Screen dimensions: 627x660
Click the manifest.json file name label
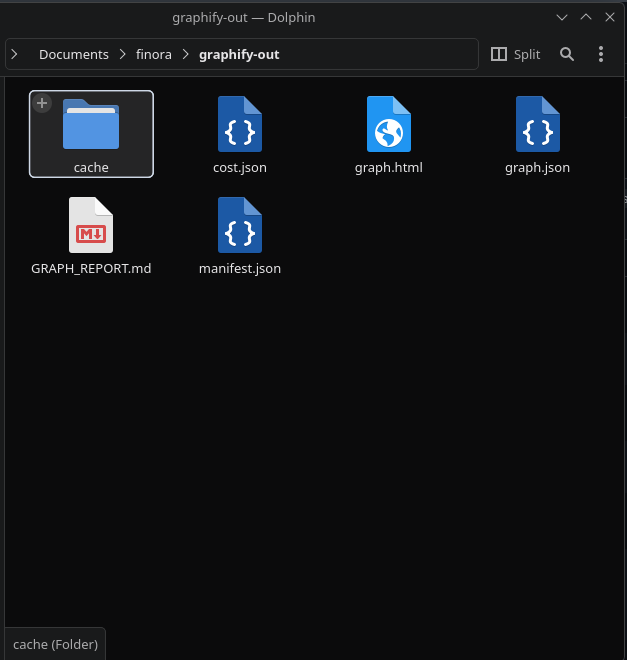240,269
